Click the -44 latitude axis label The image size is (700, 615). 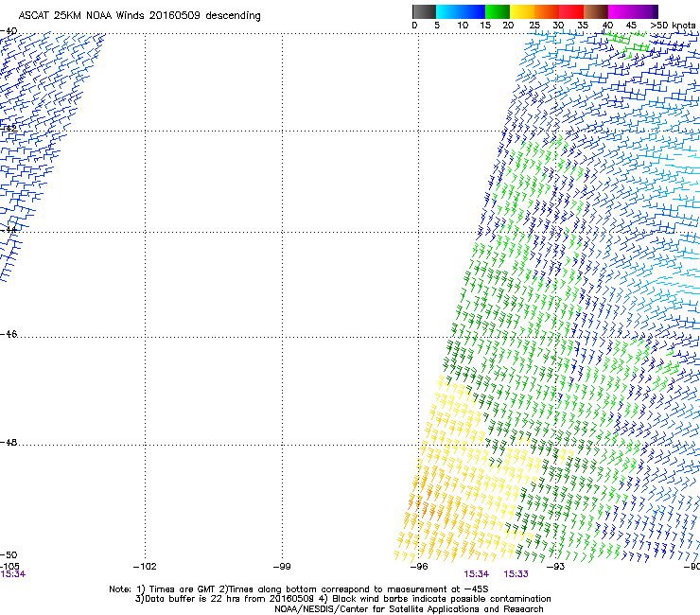pos(9,230)
